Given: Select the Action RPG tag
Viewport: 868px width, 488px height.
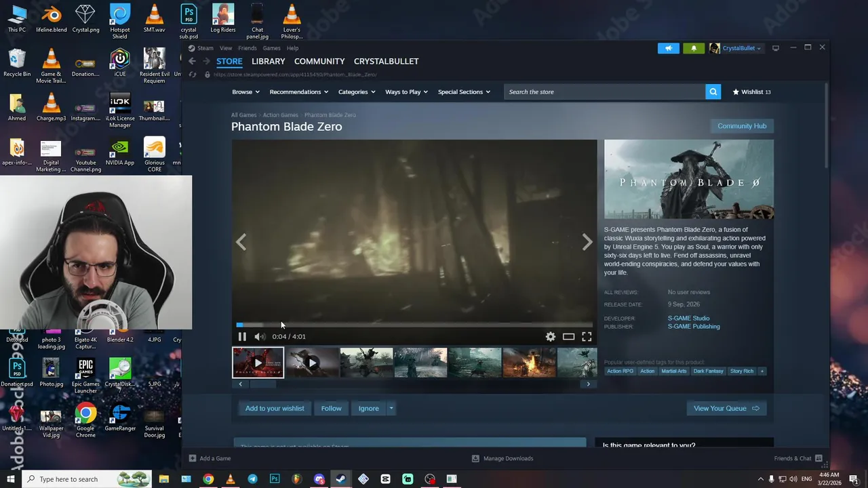Looking at the screenshot, I should pyautogui.click(x=620, y=371).
